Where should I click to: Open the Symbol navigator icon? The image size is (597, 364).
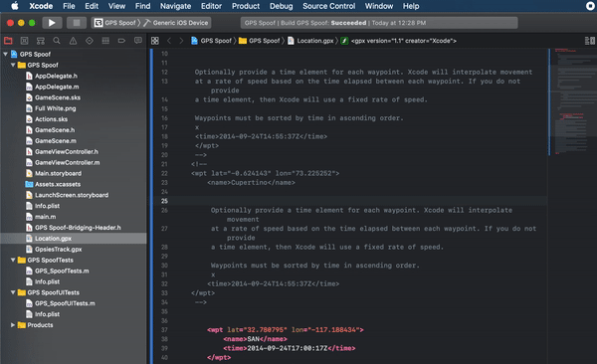pos(41,41)
